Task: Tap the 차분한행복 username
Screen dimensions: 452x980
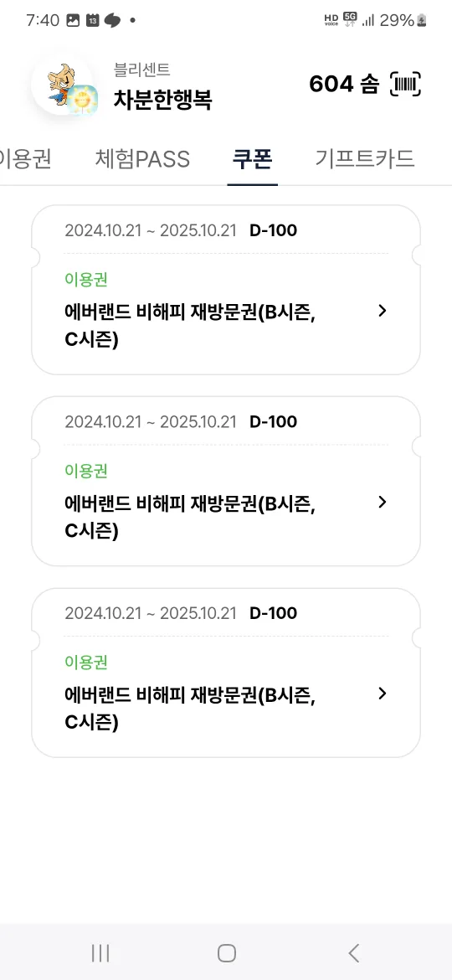Action: [162, 100]
